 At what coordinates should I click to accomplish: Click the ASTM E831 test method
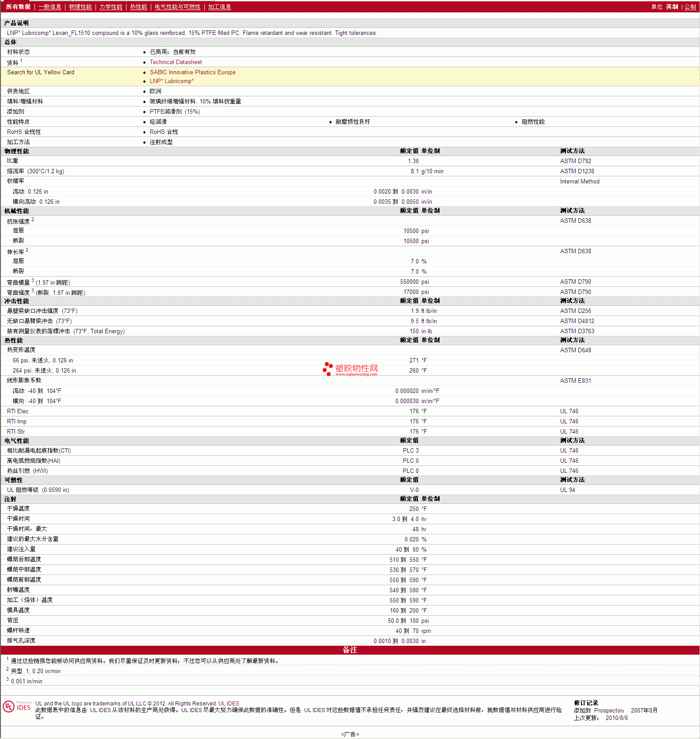pos(575,381)
